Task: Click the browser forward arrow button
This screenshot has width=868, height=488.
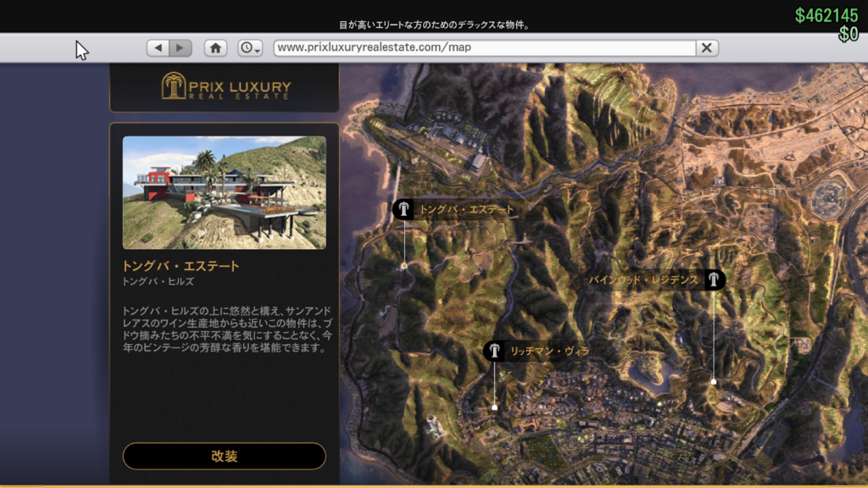Action: click(x=180, y=48)
